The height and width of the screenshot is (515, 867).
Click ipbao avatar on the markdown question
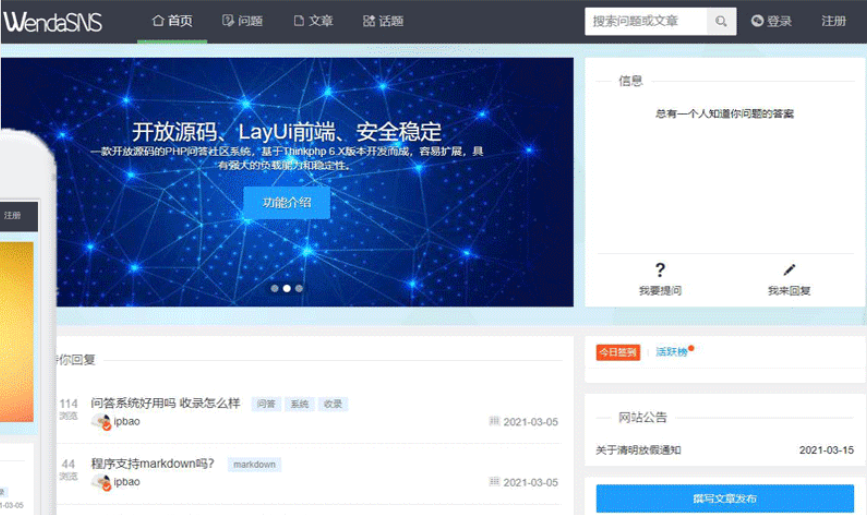coord(101,482)
